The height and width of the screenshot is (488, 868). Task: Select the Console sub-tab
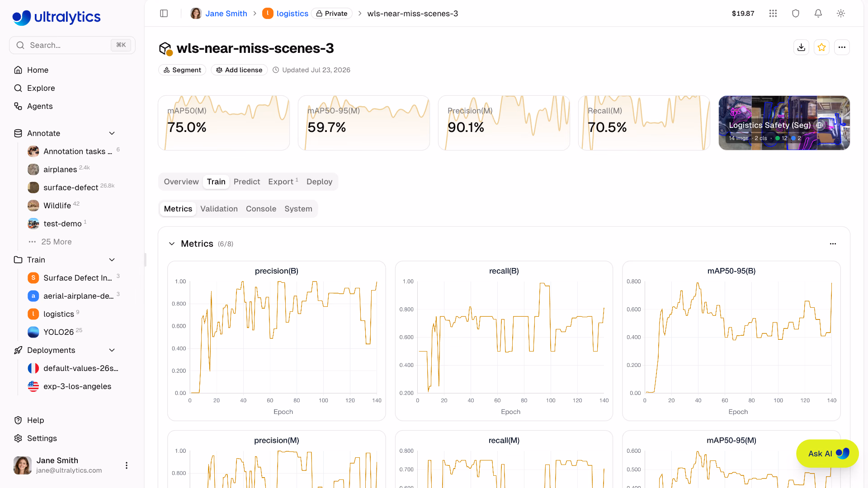(261, 209)
